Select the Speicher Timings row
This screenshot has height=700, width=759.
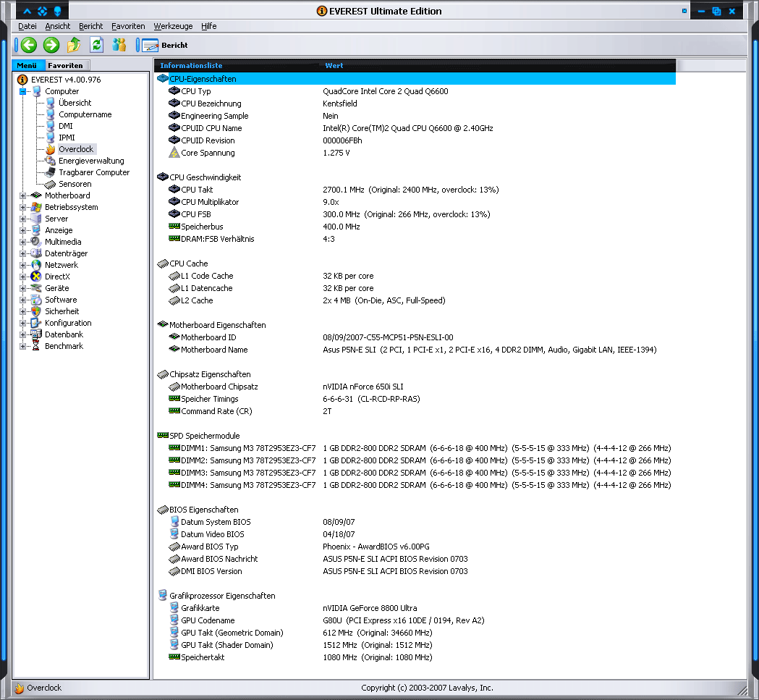coord(415,399)
